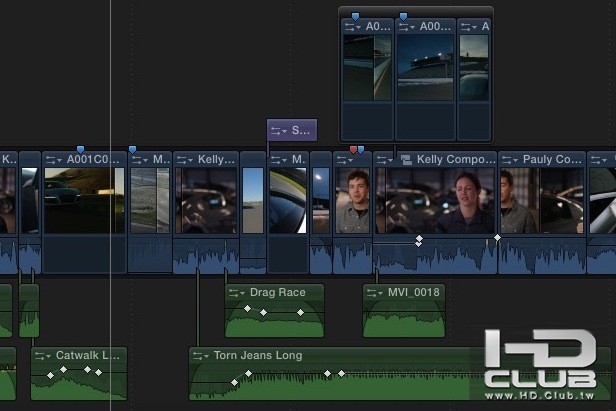616x411 pixels.
Task: Select the first keyframe on Catwalk L clip
Action: coord(50,376)
